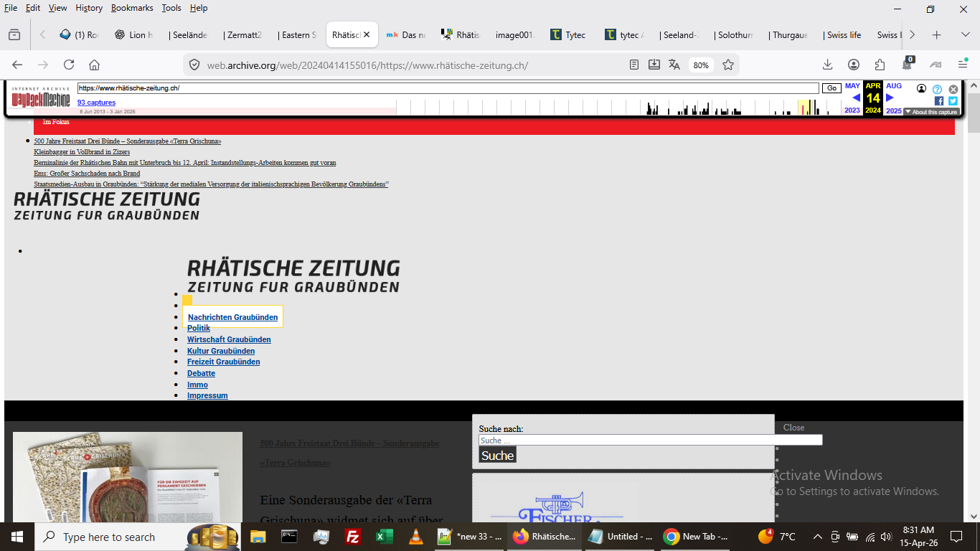Screen dimensions: 980x551
Task: Select 2023 in Wayback timeline
Action: 852,110
